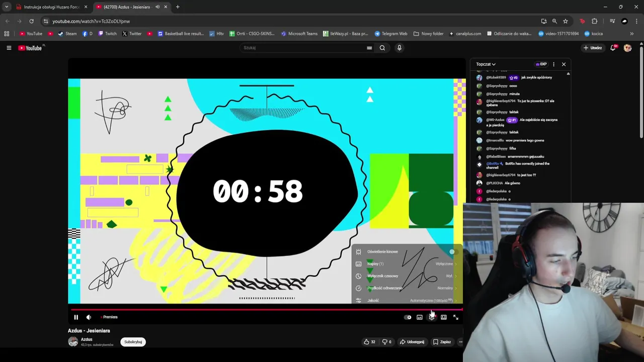Open the Twitter bookmark
644x362 pixels.
pos(132,34)
